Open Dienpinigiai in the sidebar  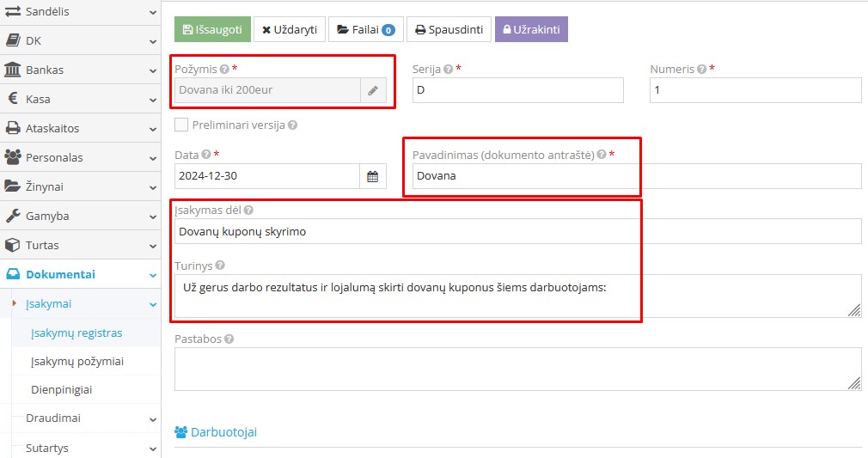click(x=61, y=390)
